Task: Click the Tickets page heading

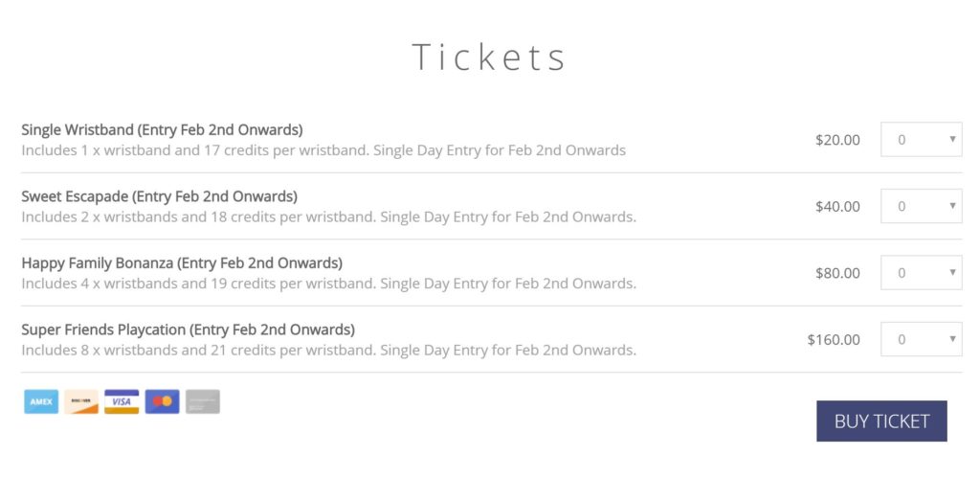Action: 489,57
